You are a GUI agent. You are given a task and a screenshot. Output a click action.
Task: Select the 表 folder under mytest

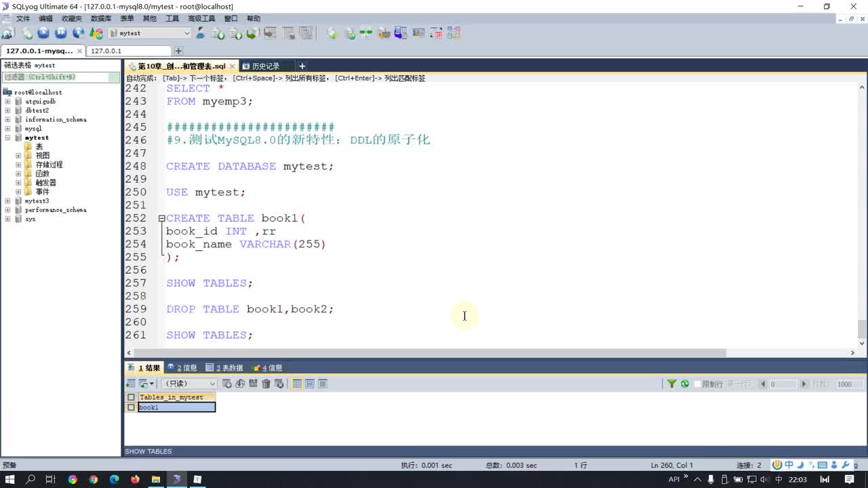[x=39, y=147]
